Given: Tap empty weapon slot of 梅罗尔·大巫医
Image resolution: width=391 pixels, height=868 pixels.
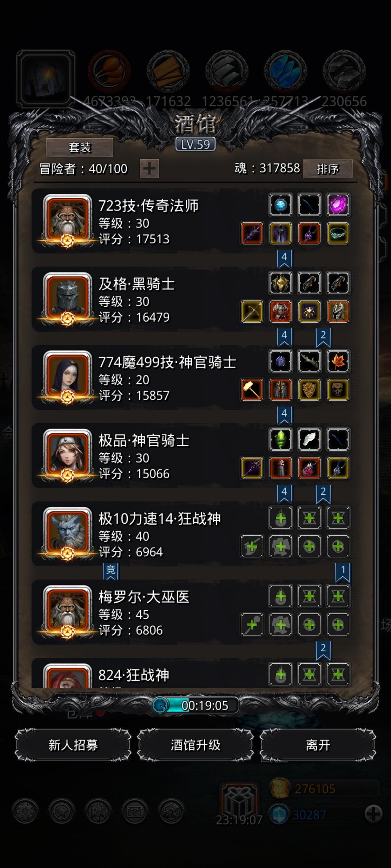Looking at the screenshot, I should point(252,624).
